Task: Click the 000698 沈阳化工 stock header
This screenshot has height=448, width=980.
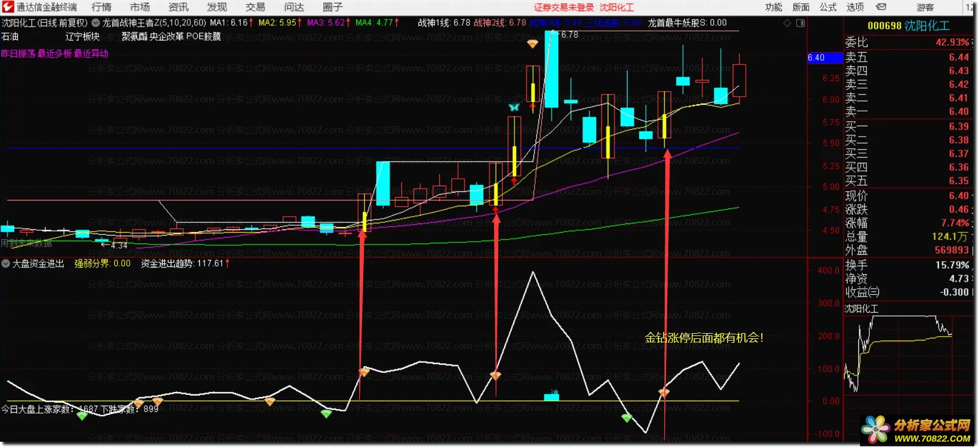Action: pos(909,26)
